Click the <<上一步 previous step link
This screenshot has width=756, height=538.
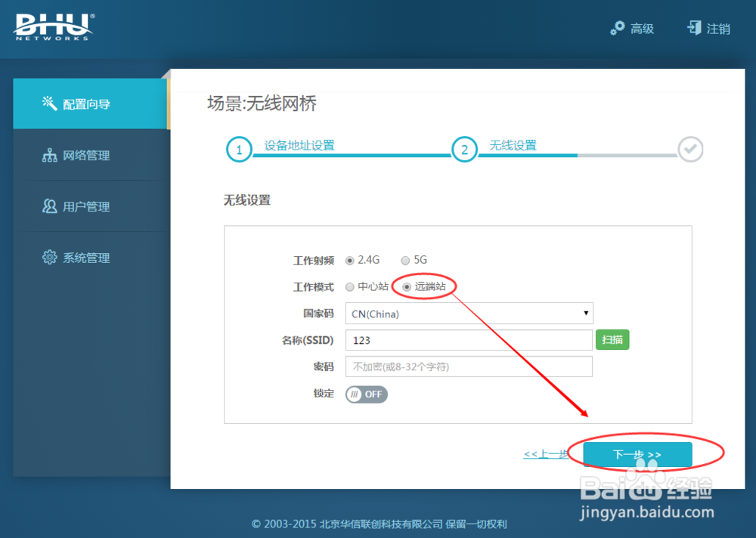click(x=547, y=454)
